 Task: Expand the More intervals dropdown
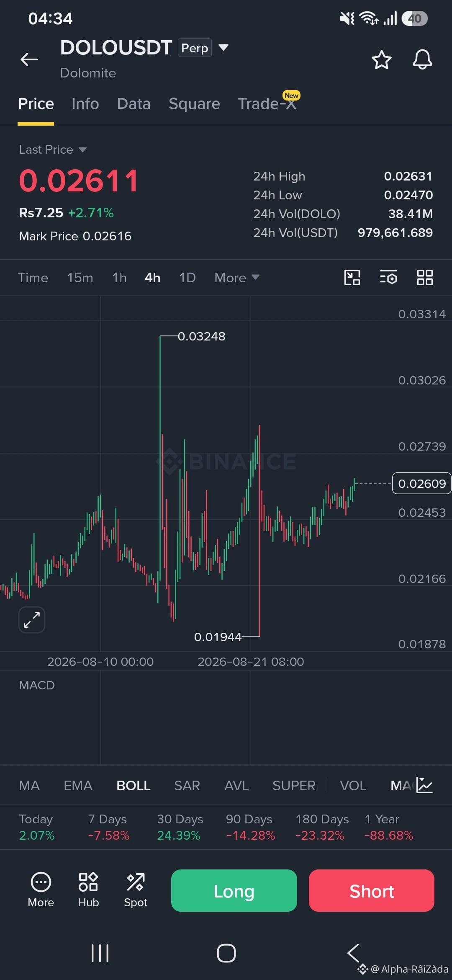237,278
